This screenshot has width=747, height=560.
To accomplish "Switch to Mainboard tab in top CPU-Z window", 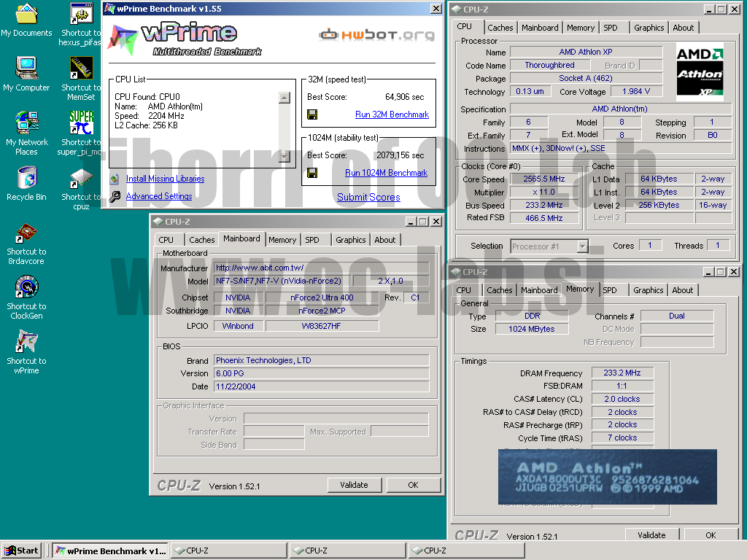I will coord(540,28).
